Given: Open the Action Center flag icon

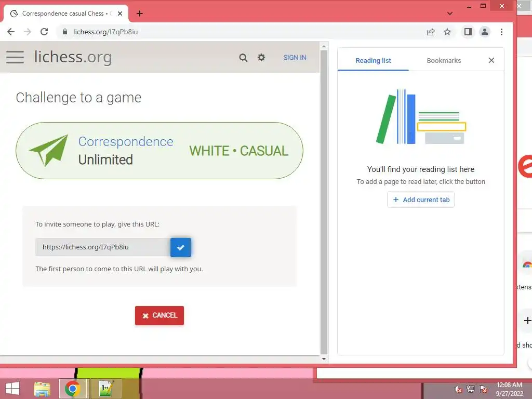Looking at the screenshot, I should 483,389.
